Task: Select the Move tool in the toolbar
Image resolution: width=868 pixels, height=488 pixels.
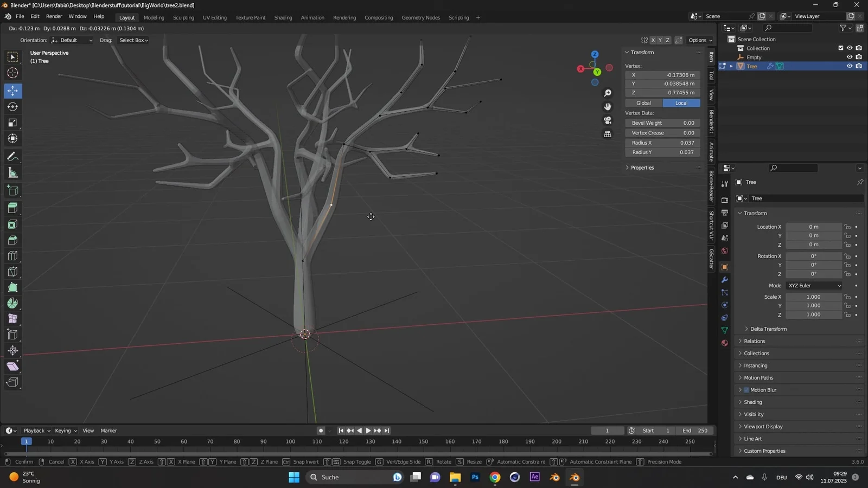Action: 12,91
